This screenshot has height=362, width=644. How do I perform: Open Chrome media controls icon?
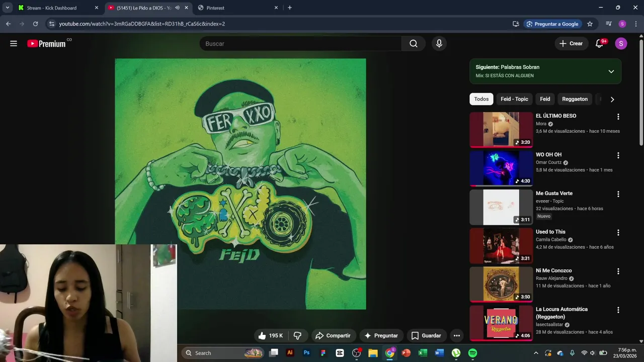pyautogui.click(x=609, y=24)
